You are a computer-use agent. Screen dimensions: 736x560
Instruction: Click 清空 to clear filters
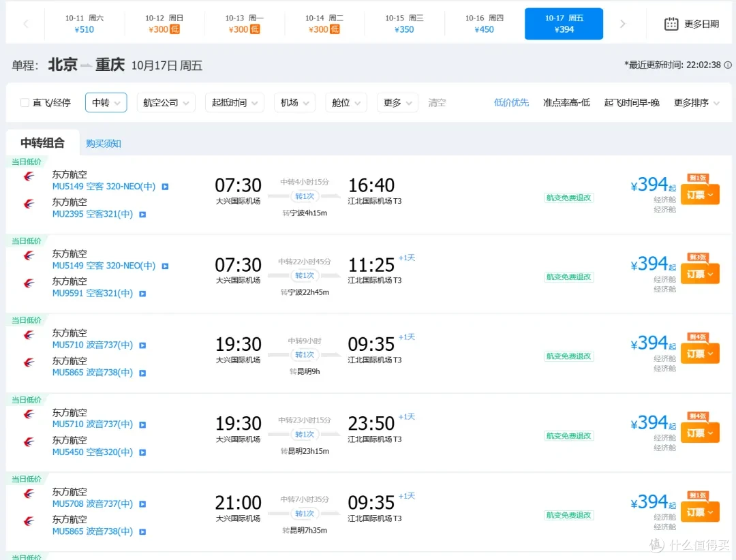(x=437, y=102)
